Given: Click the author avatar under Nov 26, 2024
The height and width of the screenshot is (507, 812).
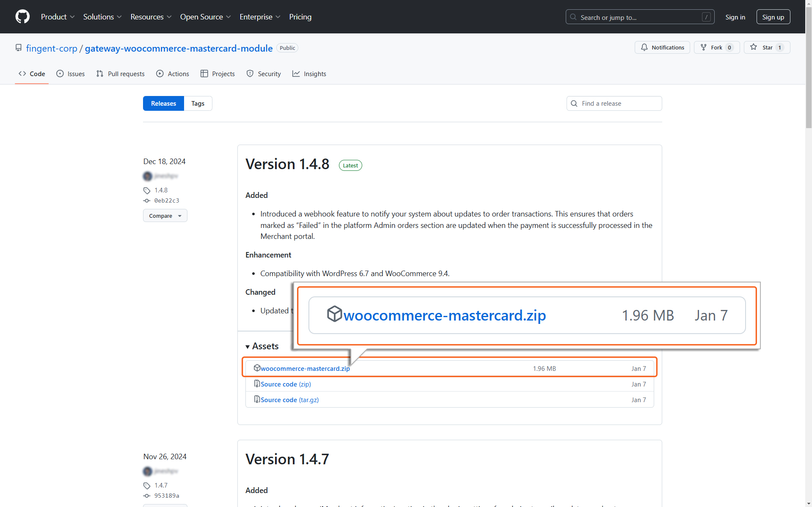Looking at the screenshot, I should [148, 471].
